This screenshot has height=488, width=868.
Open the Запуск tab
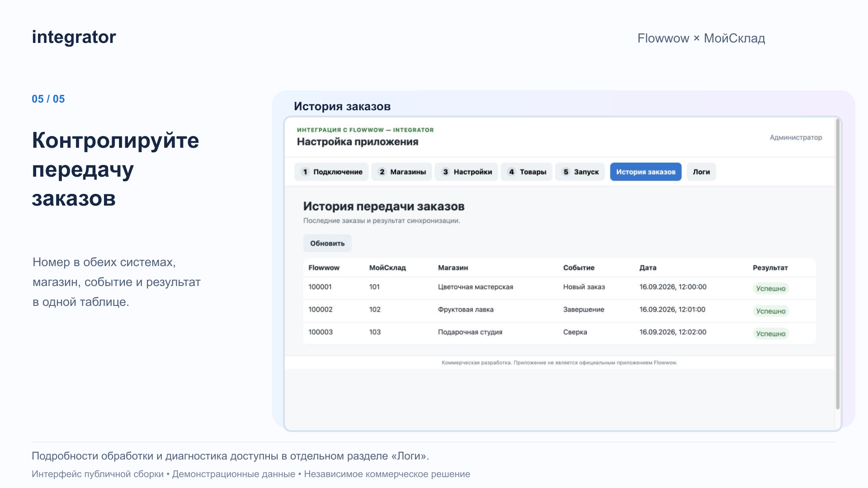coord(580,172)
